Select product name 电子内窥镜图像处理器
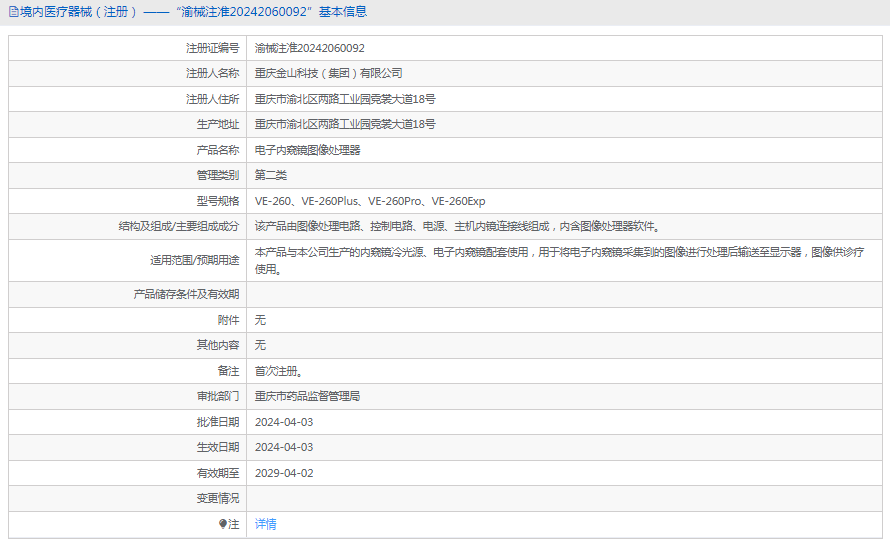 308,150
